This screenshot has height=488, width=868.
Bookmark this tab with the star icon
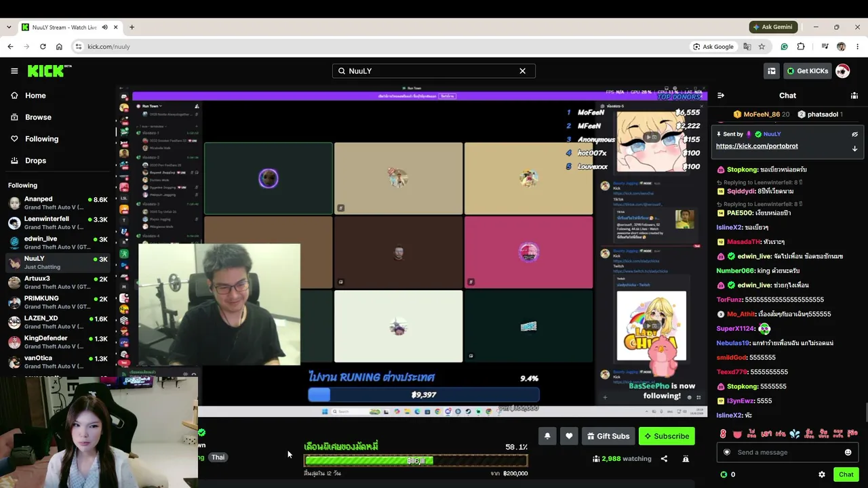[762, 47]
